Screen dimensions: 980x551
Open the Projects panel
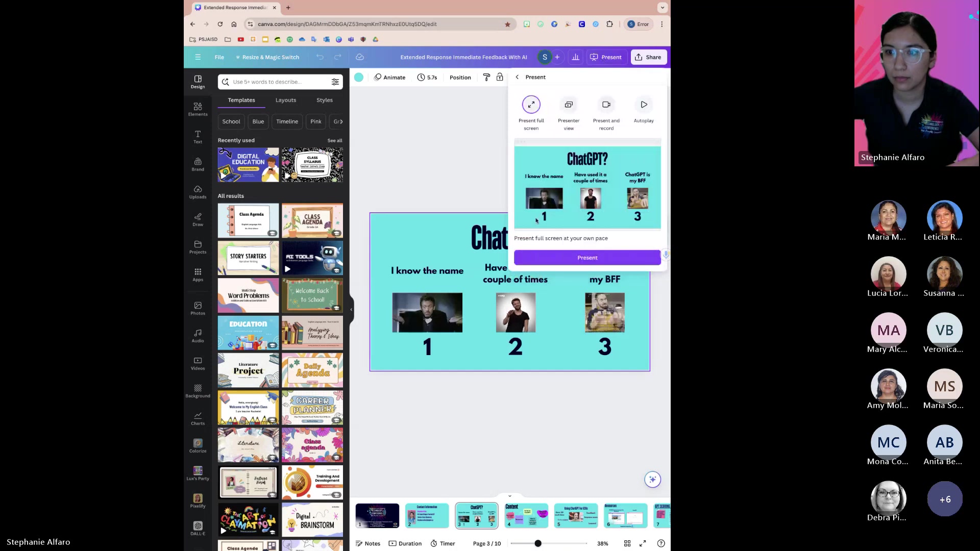(198, 247)
